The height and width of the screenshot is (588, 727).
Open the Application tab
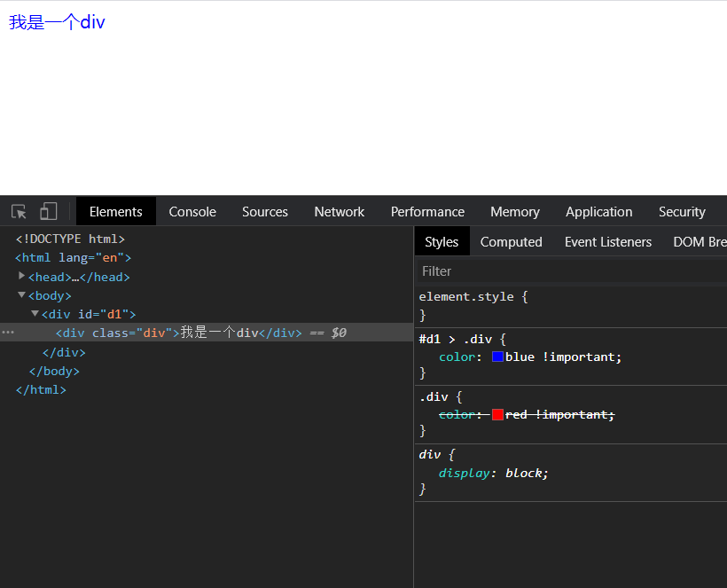(598, 212)
